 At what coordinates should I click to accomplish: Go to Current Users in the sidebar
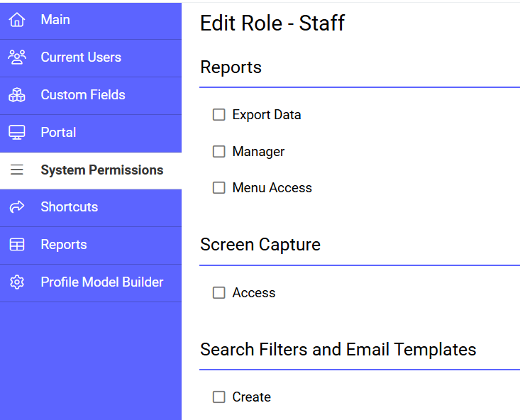(x=91, y=58)
